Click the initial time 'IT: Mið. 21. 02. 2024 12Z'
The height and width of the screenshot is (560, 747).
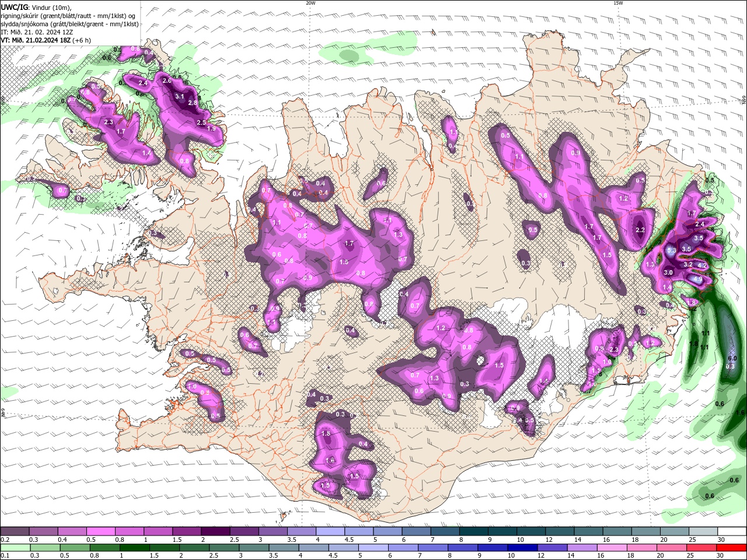tap(37, 32)
